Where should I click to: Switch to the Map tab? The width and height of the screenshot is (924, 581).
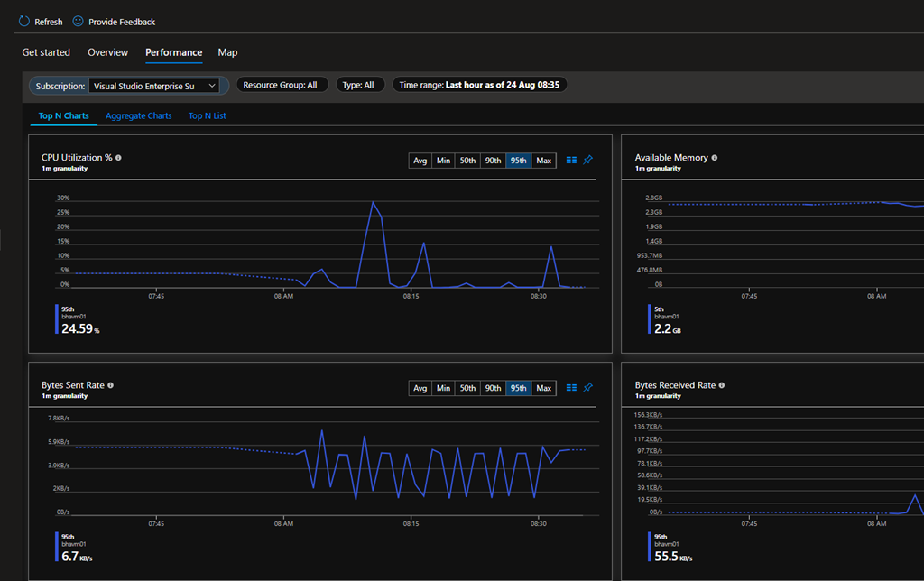click(227, 52)
